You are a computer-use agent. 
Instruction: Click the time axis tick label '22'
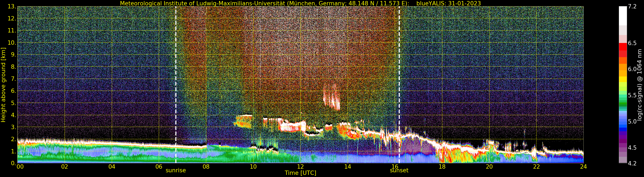pyautogui.click(x=536, y=167)
